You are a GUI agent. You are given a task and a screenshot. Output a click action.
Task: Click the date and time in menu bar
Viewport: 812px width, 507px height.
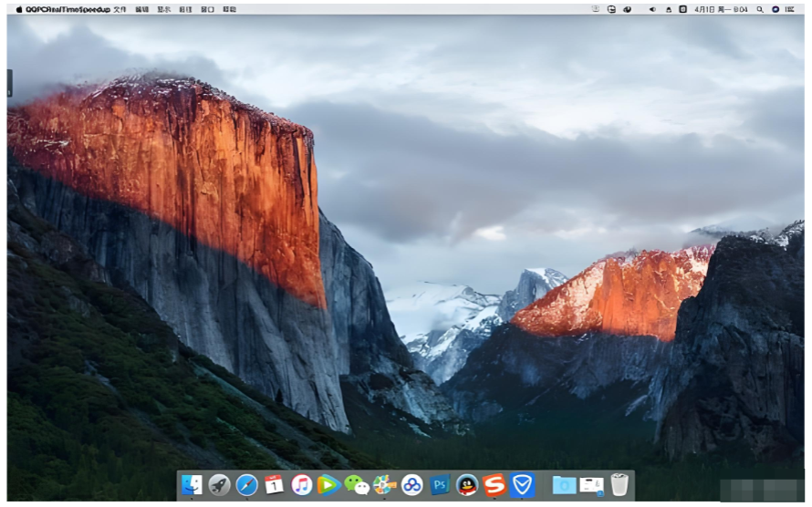(721, 9)
